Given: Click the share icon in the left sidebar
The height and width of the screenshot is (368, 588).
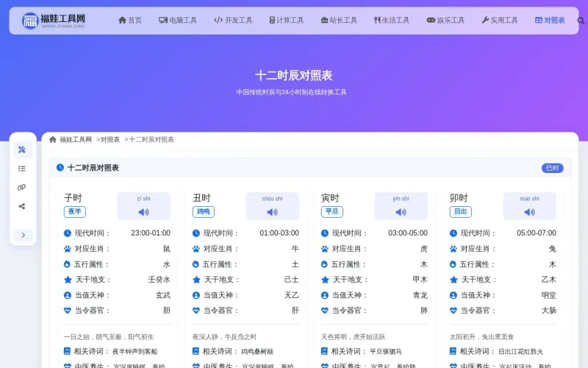Looking at the screenshot, I should [22, 206].
